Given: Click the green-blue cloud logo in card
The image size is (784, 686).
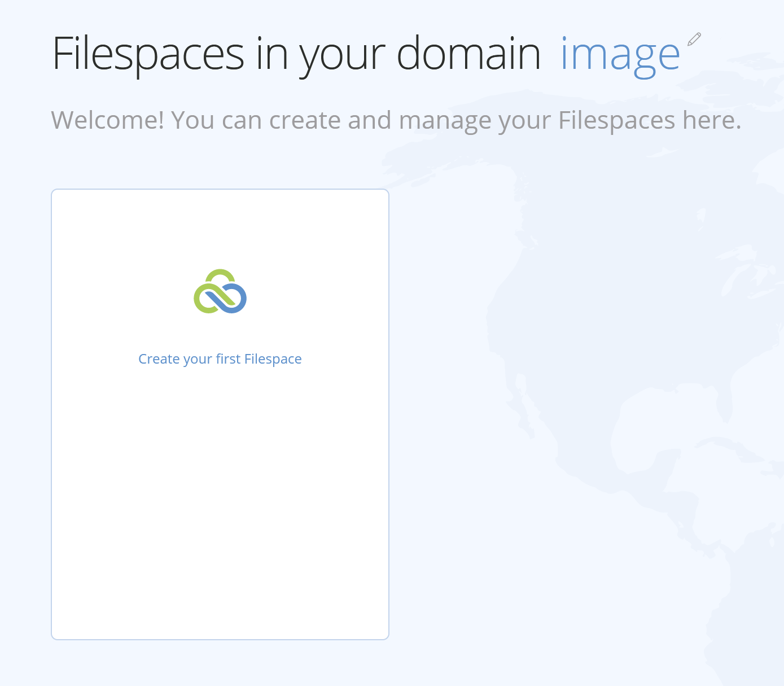Looking at the screenshot, I should [x=220, y=291].
